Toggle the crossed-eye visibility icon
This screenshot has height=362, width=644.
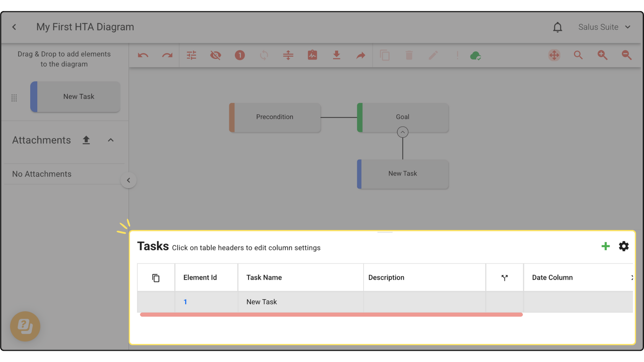[x=215, y=55]
